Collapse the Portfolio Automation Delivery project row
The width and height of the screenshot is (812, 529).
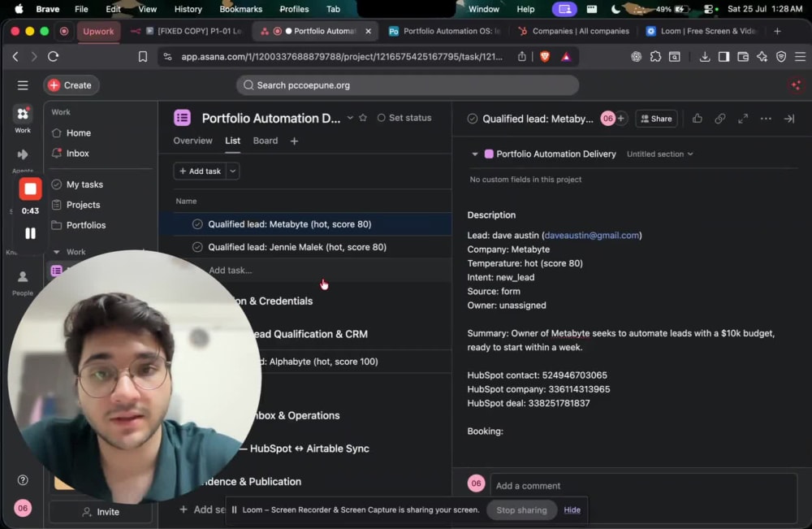pyautogui.click(x=475, y=154)
